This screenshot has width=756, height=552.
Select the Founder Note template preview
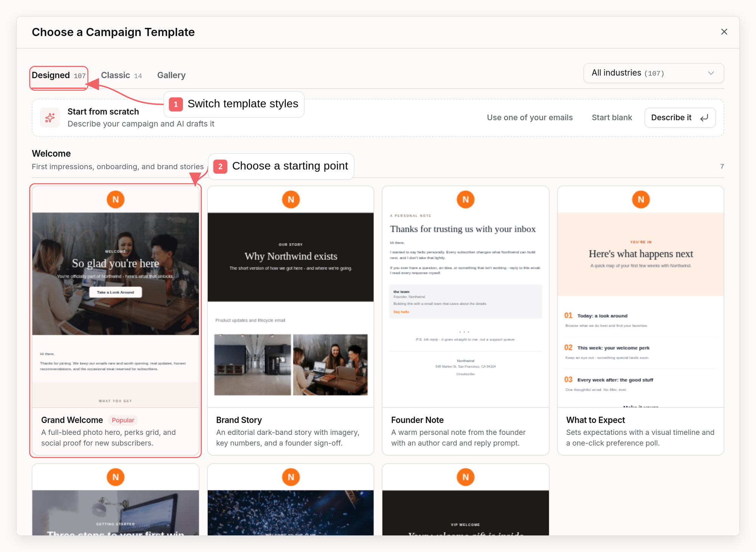pyautogui.click(x=466, y=297)
